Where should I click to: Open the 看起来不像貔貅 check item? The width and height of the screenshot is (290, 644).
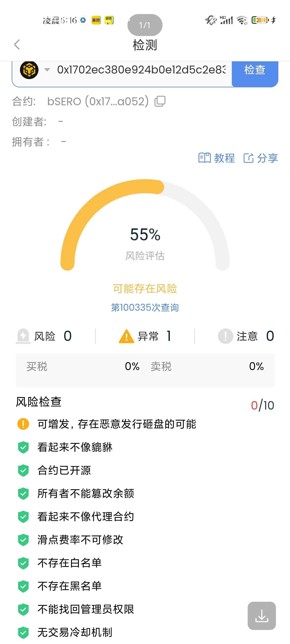(x=75, y=447)
